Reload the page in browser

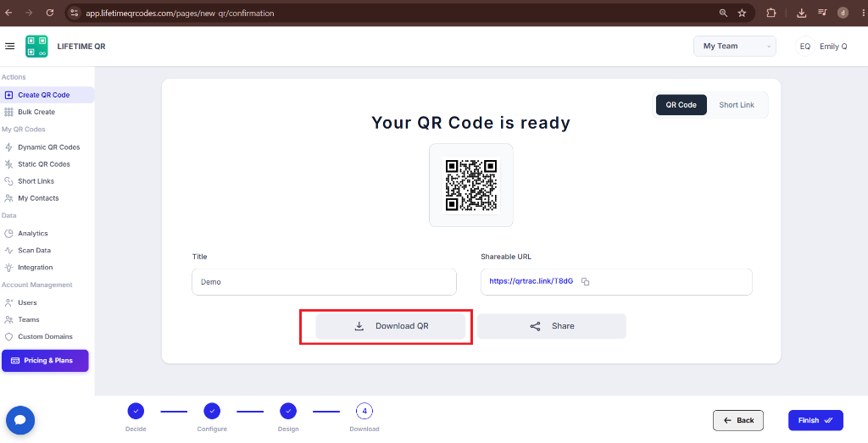[x=50, y=13]
